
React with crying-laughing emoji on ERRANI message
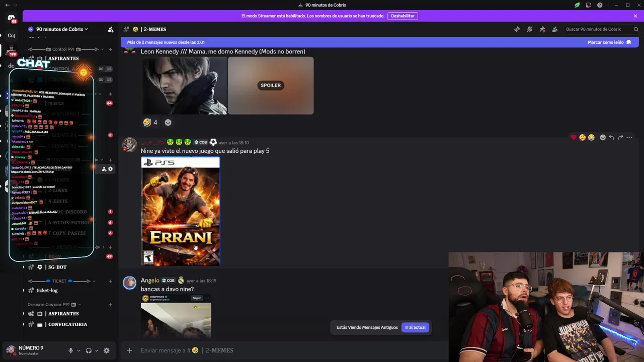591,137
